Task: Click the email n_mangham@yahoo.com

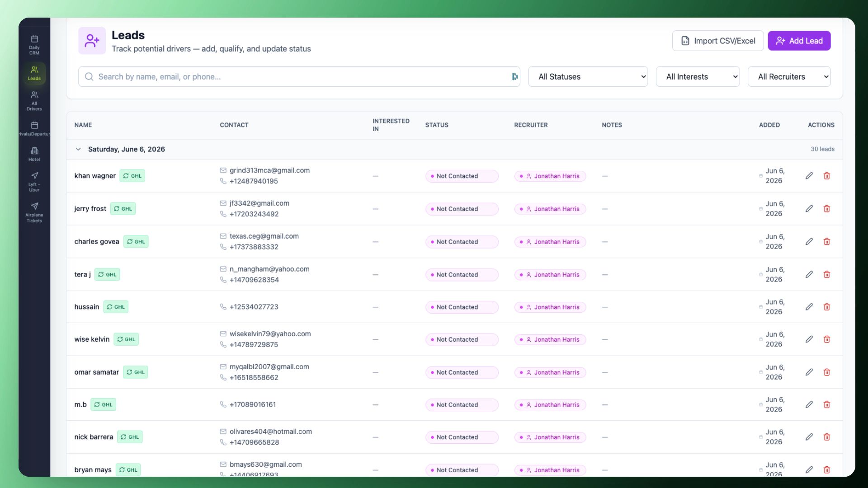Action: coord(269,269)
